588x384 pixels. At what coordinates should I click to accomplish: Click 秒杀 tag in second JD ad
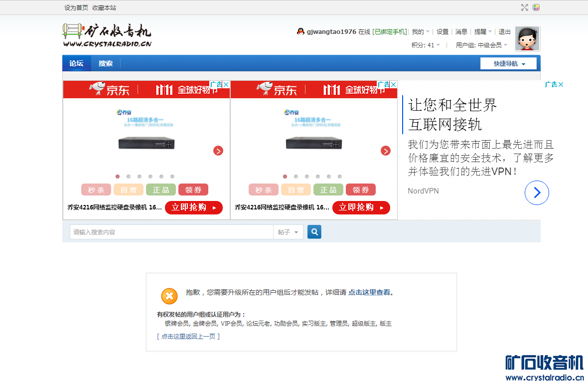[x=264, y=190]
